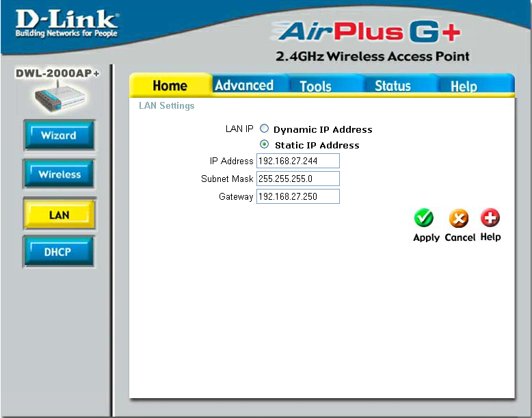Click the Apply text label
Screen dimensions: 532x418
426,237
